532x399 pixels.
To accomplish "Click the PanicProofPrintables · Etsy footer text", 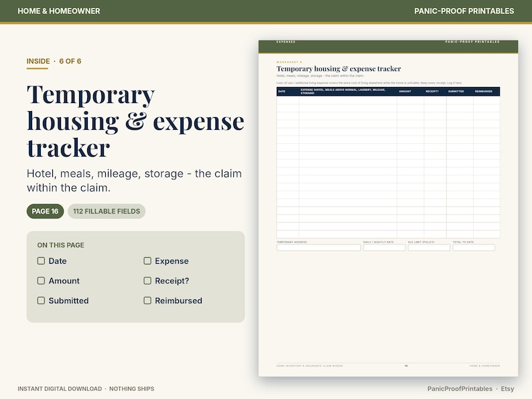I will pyautogui.click(x=470, y=388).
